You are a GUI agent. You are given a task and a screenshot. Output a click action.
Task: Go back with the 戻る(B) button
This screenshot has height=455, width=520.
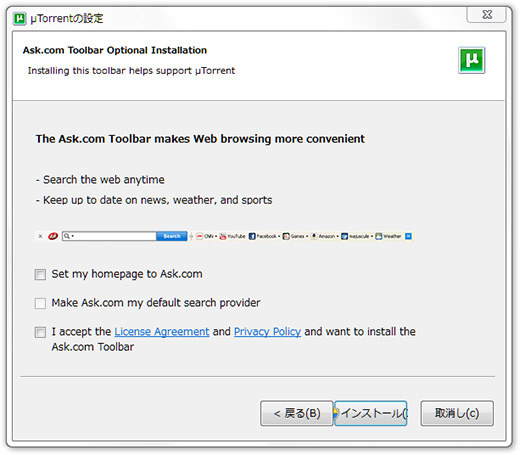[297, 413]
